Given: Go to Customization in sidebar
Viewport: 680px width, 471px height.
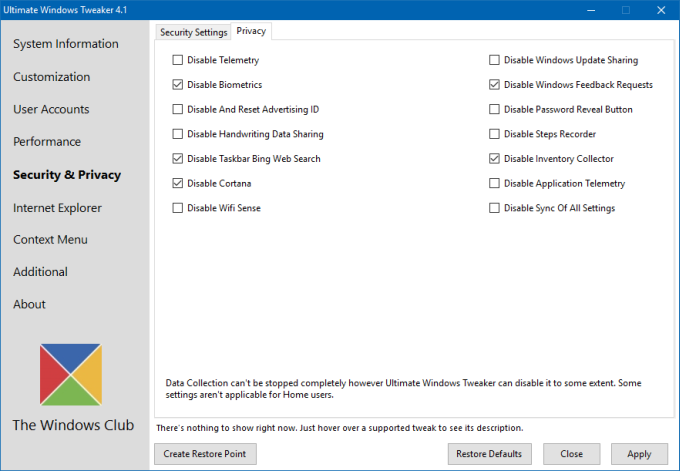Looking at the screenshot, I should coord(52,77).
